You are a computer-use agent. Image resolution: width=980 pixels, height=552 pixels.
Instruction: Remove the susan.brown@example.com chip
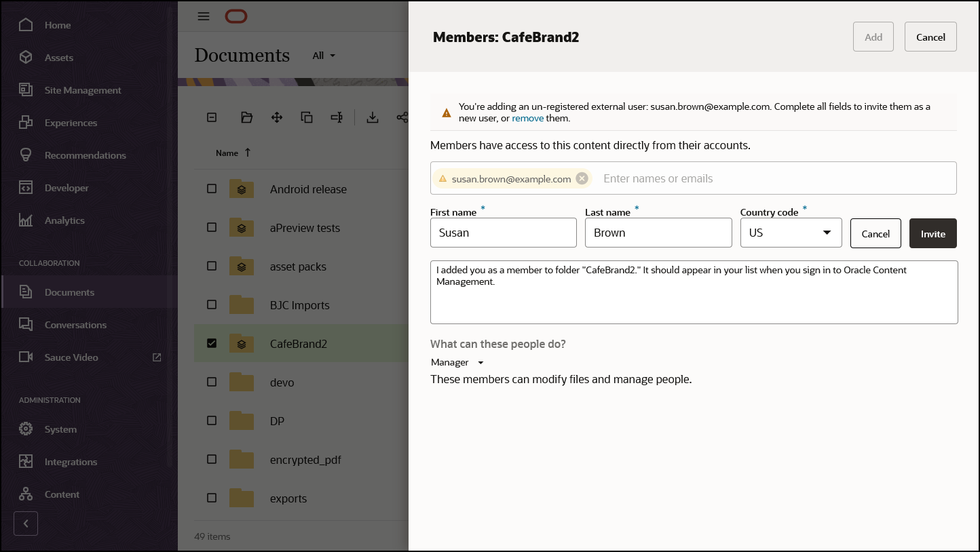(582, 178)
